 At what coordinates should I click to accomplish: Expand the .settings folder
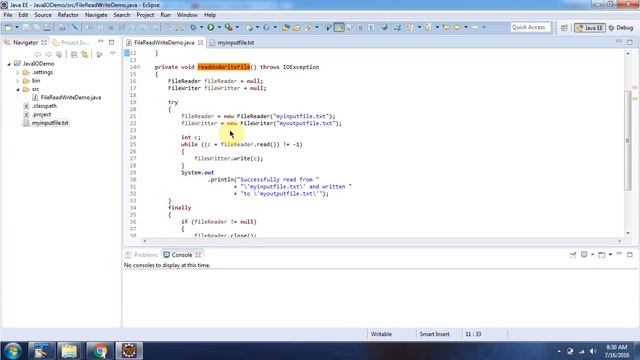coord(18,72)
